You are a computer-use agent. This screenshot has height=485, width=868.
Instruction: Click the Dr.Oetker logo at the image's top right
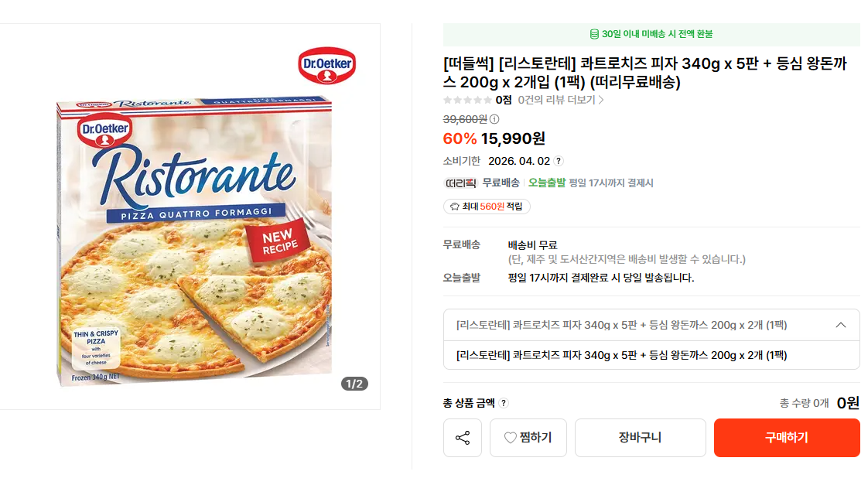[326, 65]
